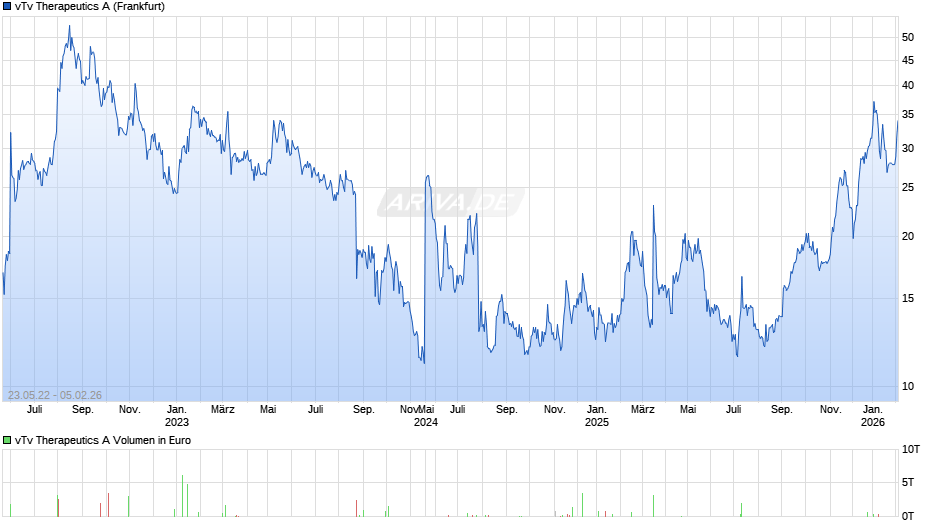Click the price axis label '30'
Image resolution: width=940 pixels, height=526 pixels.
tap(908, 148)
